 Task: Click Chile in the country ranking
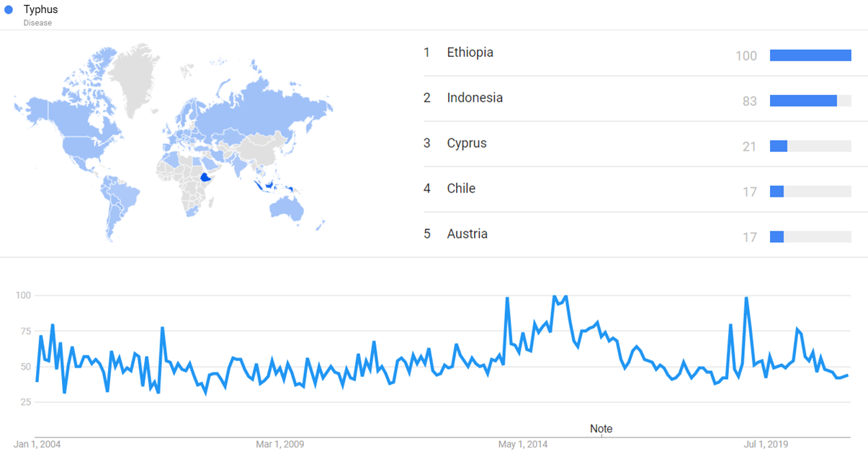(x=461, y=189)
